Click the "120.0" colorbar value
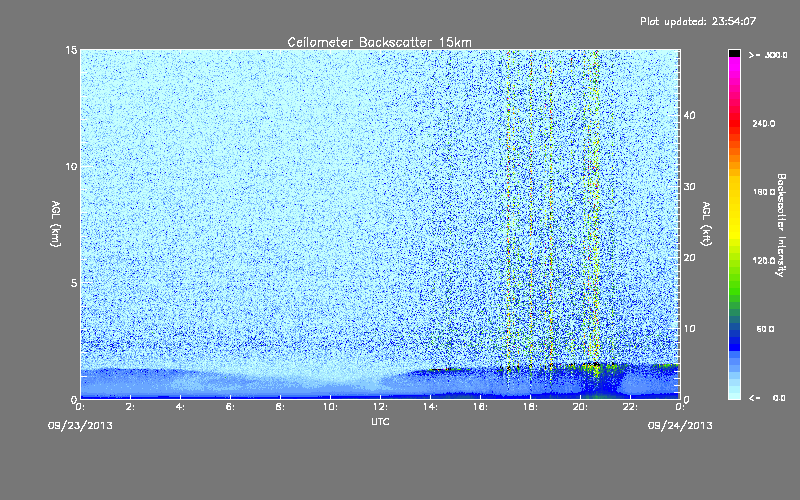This screenshot has height=500, width=800. pyautogui.click(x=764, y=261)
